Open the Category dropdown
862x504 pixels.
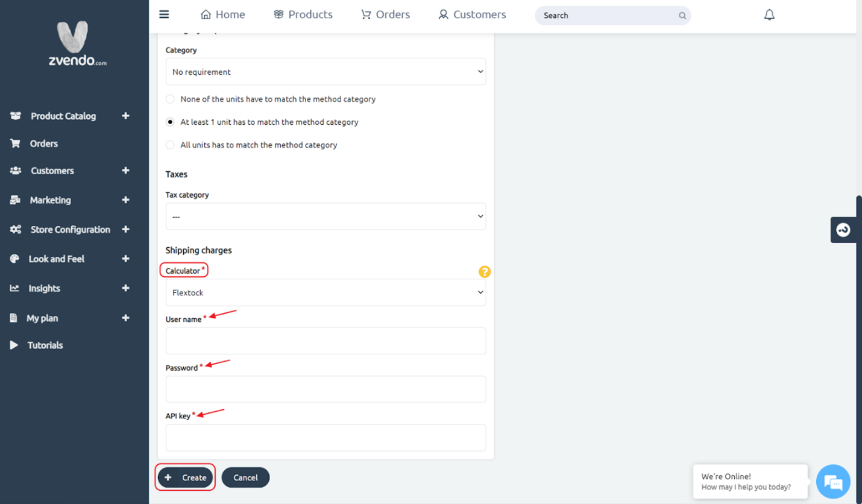click(x=326, y=72)
